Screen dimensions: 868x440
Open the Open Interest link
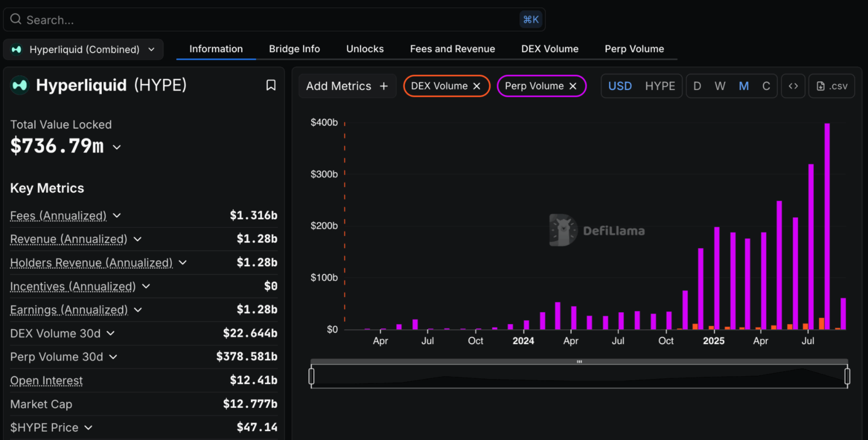click(46, 380)
